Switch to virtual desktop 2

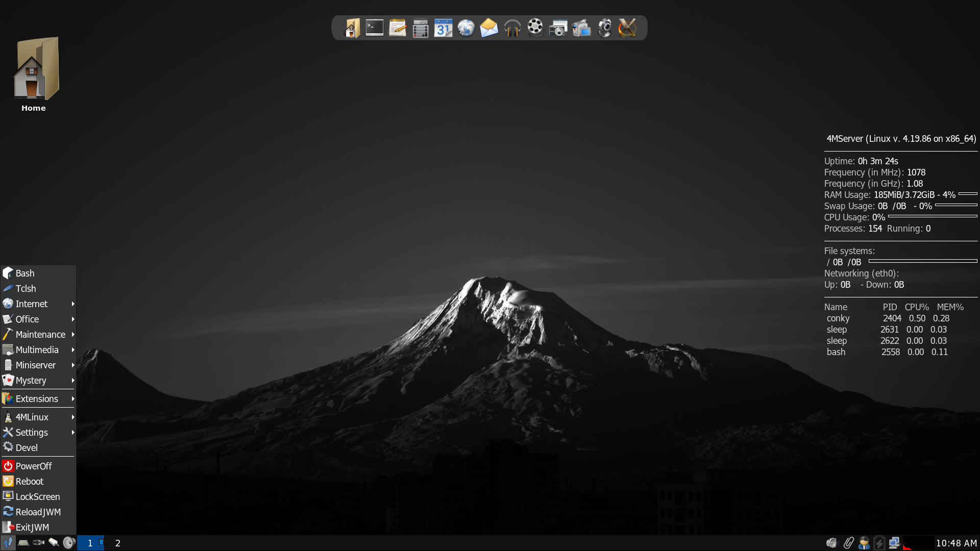click(118, 543)
